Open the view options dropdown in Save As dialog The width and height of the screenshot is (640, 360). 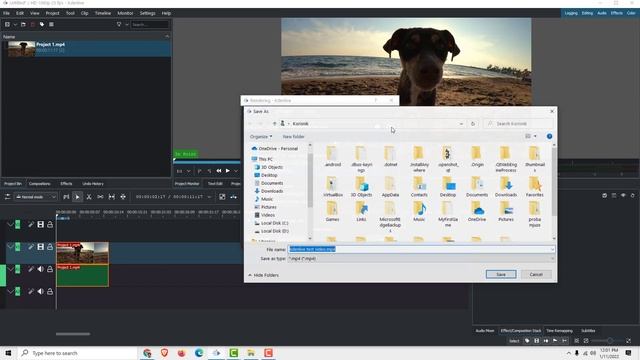[x=535, y=136]
